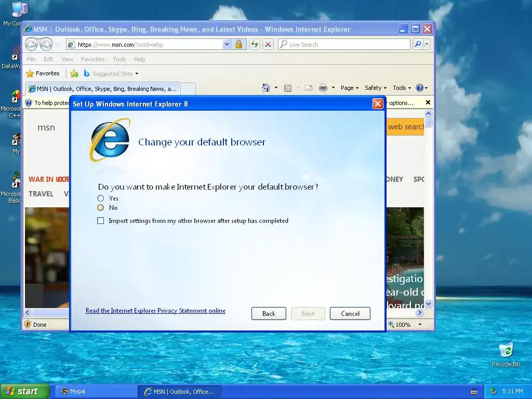Close the information bar with X
The width and height of the screenshot is (532, 399).
tap(428, 102)
